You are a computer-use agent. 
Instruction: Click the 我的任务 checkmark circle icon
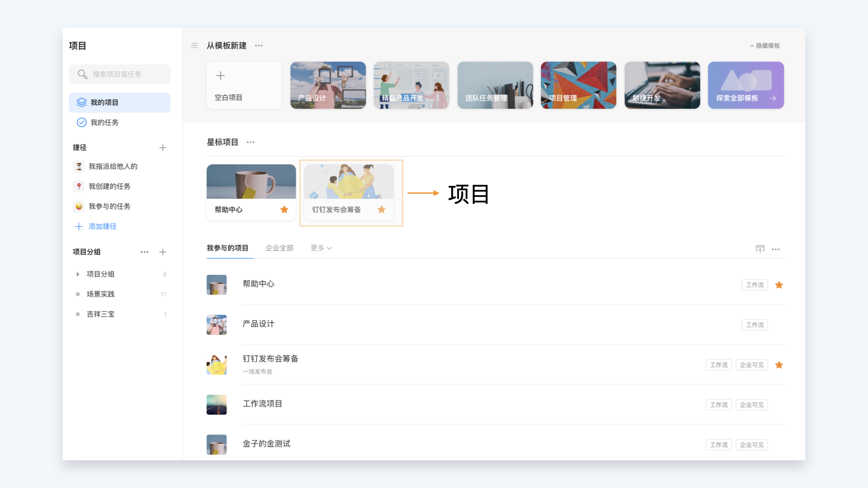tap(81, 122)
